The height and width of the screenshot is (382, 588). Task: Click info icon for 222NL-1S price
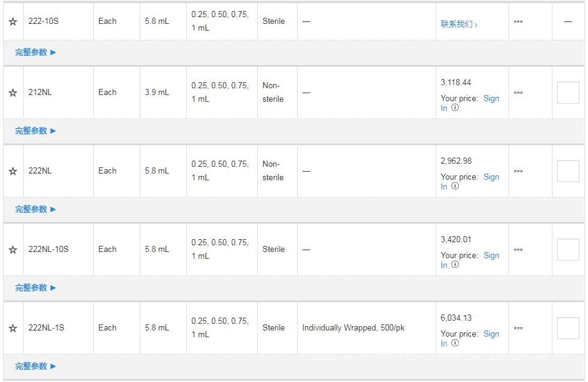coord(455,343)
